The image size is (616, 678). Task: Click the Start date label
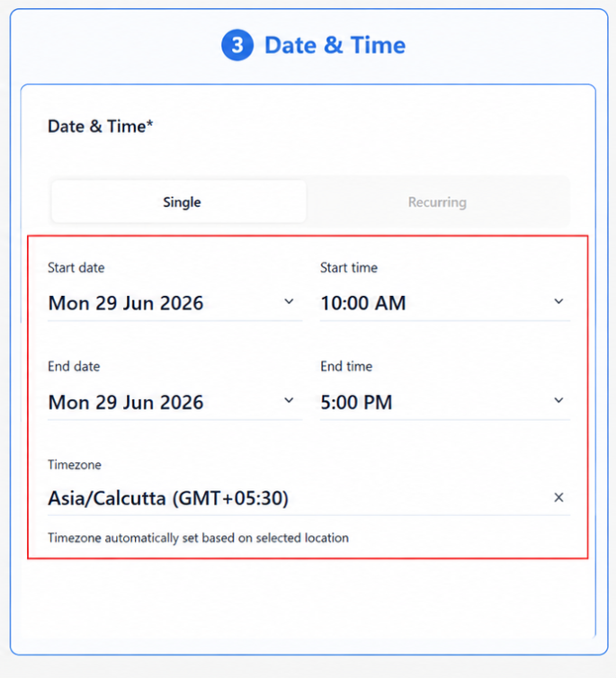76,268
